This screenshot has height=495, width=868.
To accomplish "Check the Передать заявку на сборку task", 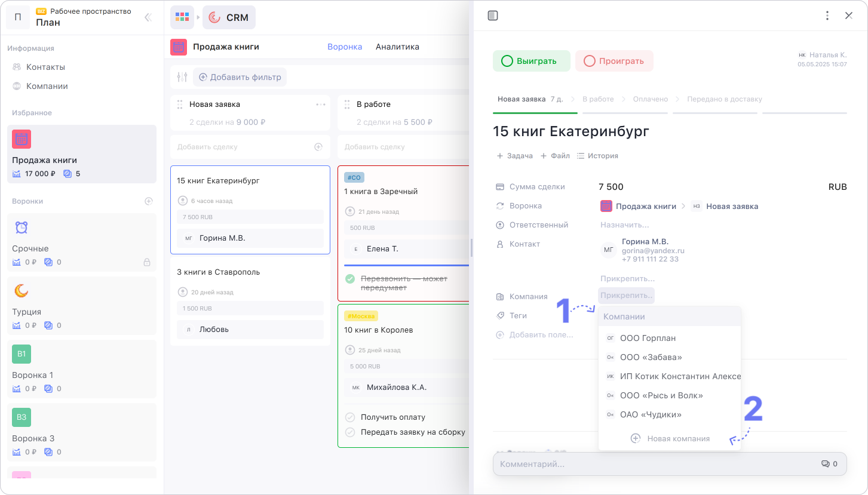I will tap(351, 432).
